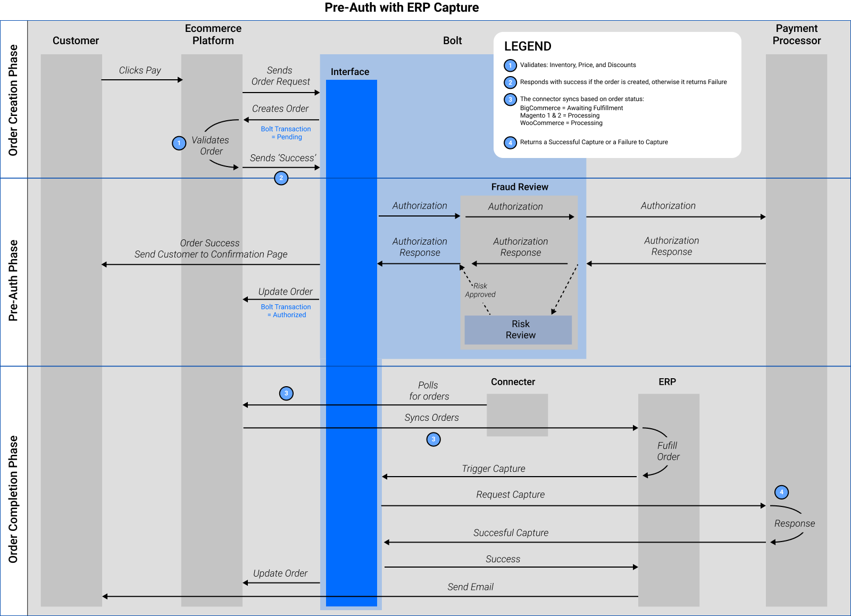
Task: Click the 'ERP' heading
Action: click(667, 382)
